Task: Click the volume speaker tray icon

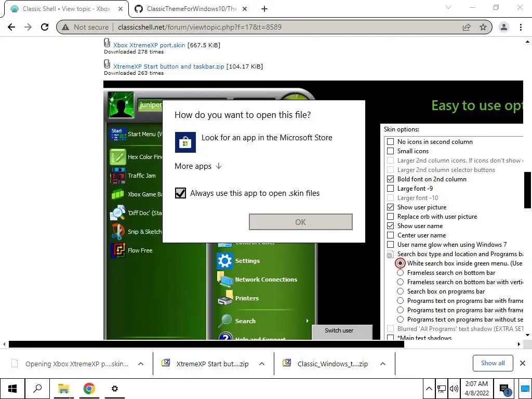Action: point(454,389)
